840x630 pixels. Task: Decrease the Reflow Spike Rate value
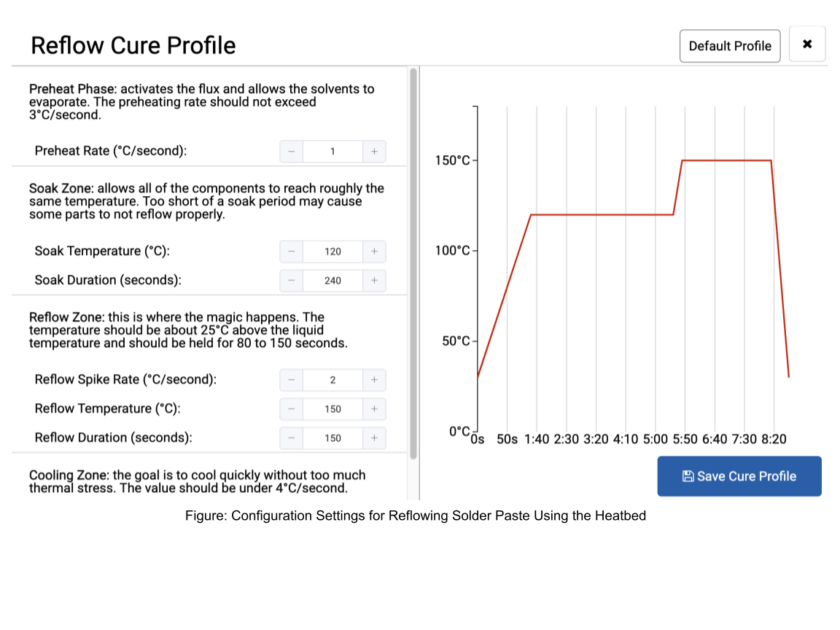tap(292, 380)
